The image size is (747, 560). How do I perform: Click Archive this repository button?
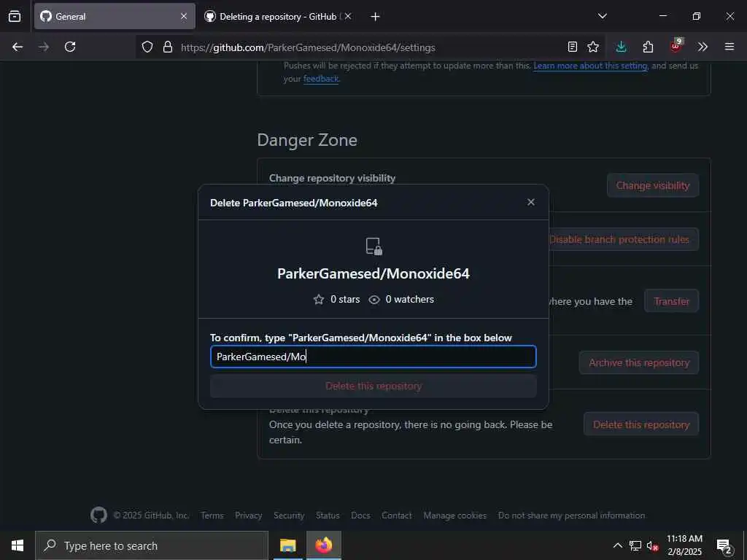pos(639,362)
